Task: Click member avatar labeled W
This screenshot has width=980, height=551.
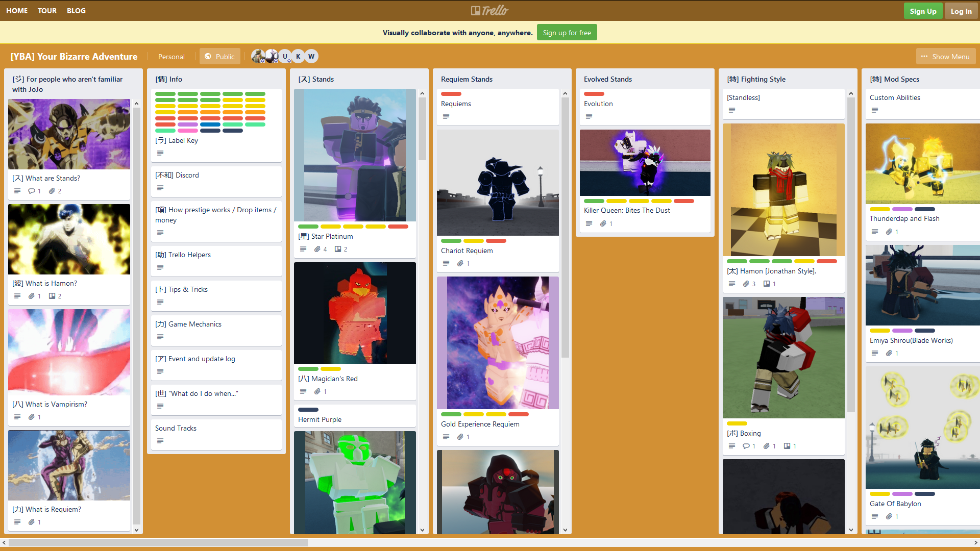Action: [x=311, y=56]
